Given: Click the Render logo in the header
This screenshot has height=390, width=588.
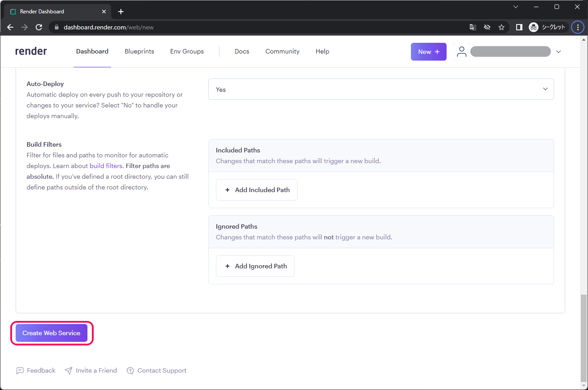Looking at the screenshot, I should pos(31,51).
